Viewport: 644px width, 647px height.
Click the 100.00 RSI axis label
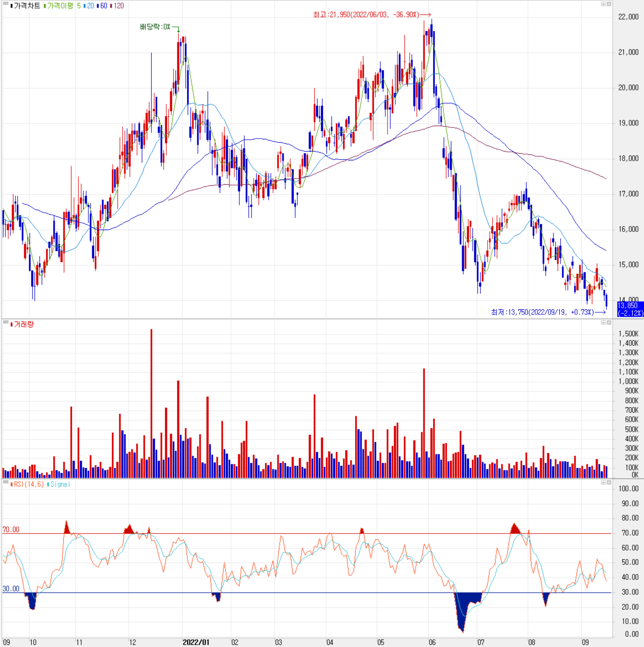coord(629,488)
